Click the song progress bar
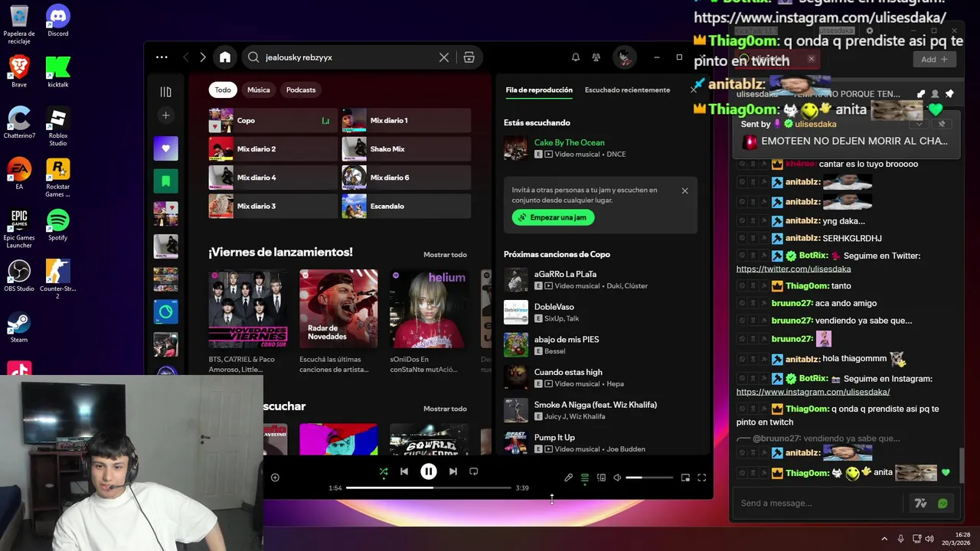The height and width of the screenshot is (551, 980). (x=428, y=487)
